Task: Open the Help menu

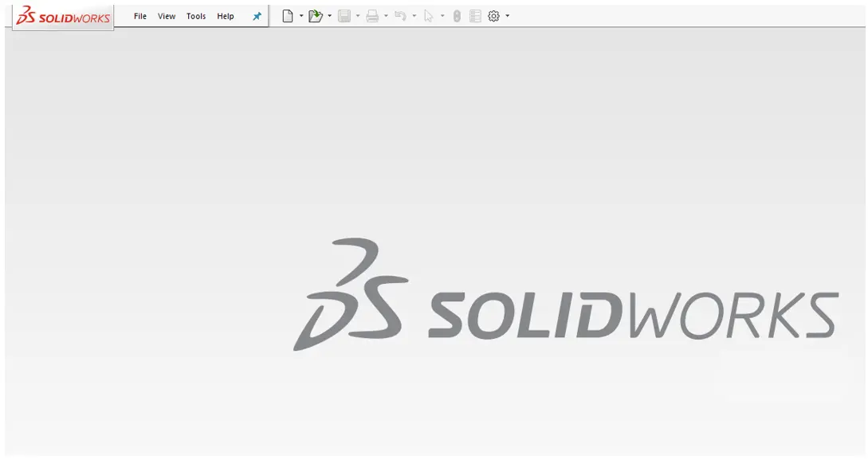Action: (x=226, y=16)
